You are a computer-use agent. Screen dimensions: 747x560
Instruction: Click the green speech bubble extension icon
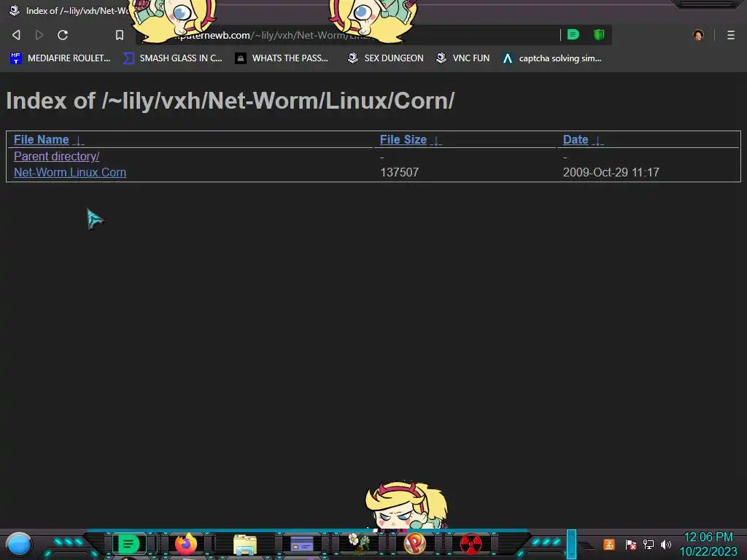coord(573,34)
